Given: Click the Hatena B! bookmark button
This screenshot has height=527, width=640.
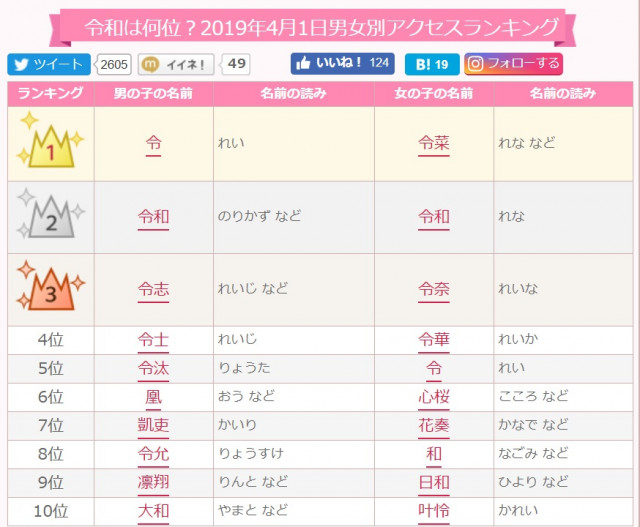Looking at the screenshot, I should (431, 65).
